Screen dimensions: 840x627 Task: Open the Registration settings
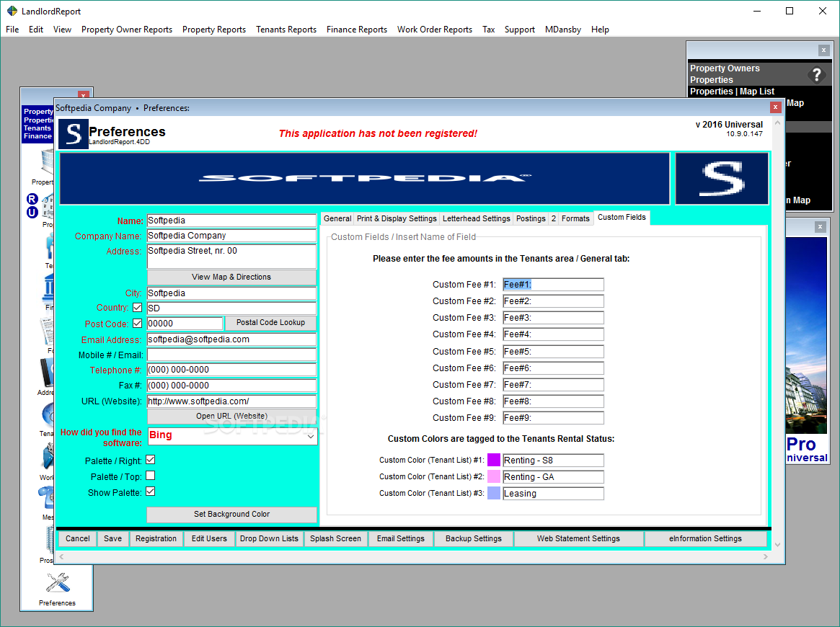coord(156,538)
